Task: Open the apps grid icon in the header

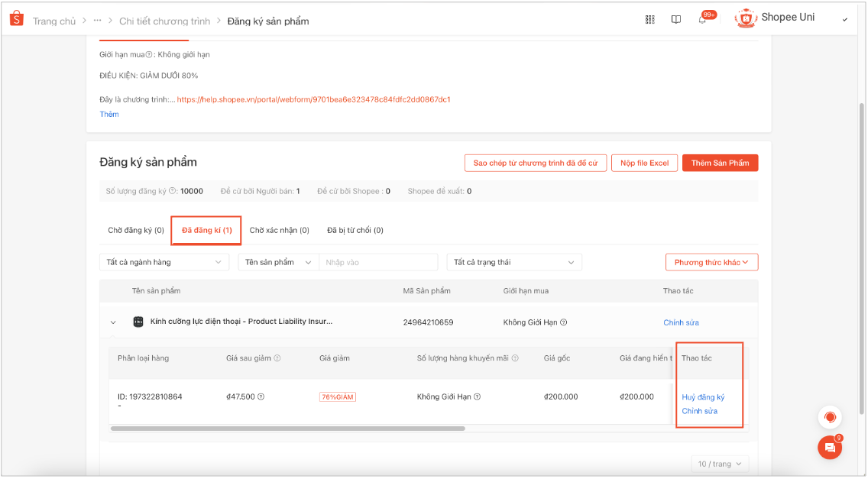Action: tap(650, 18)
